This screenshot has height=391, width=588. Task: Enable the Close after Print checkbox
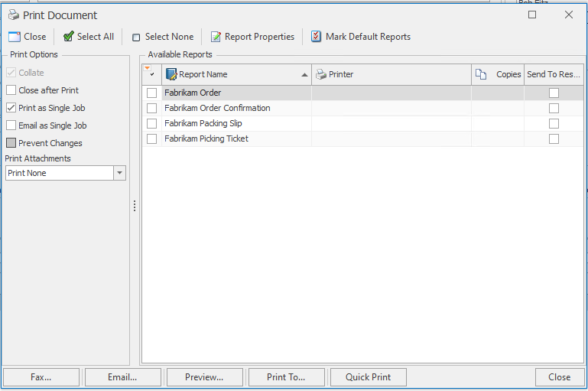(x=11, y=90)
